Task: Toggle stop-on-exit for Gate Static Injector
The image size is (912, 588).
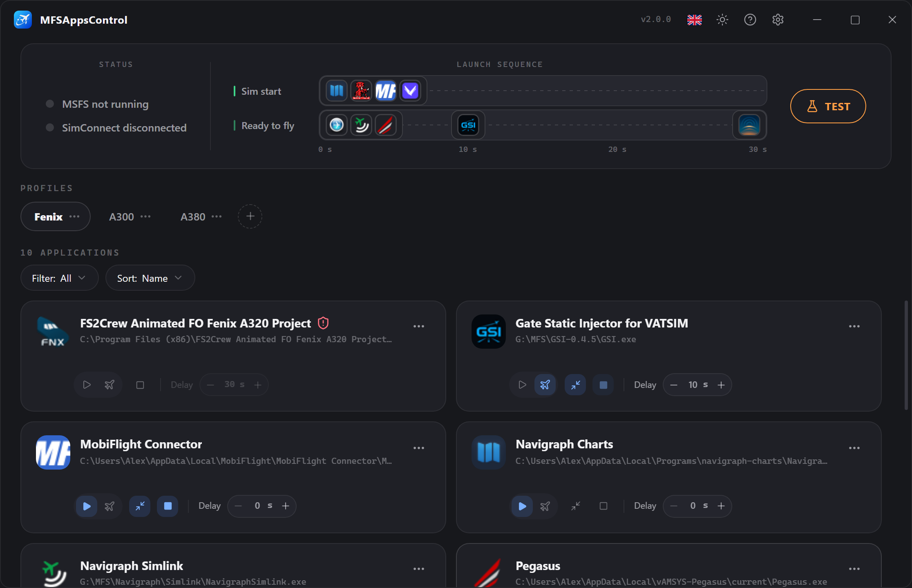Action: pos(603,385)
